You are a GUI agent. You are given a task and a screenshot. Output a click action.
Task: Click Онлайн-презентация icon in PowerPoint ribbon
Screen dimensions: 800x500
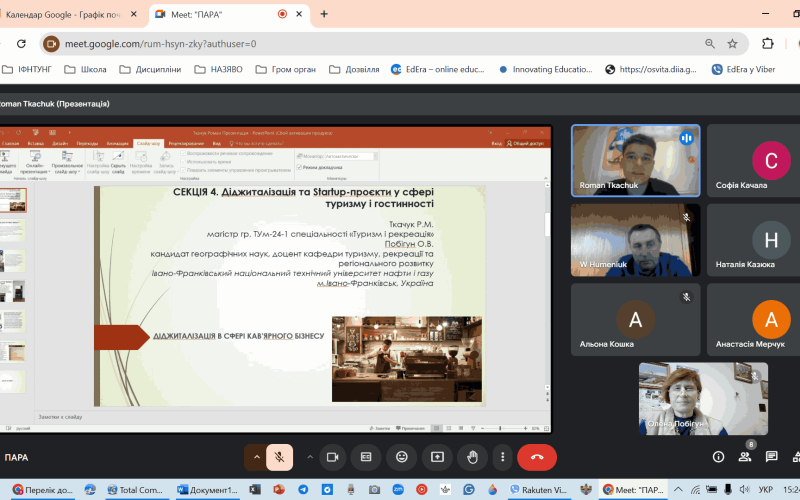[x=35, y=162]
